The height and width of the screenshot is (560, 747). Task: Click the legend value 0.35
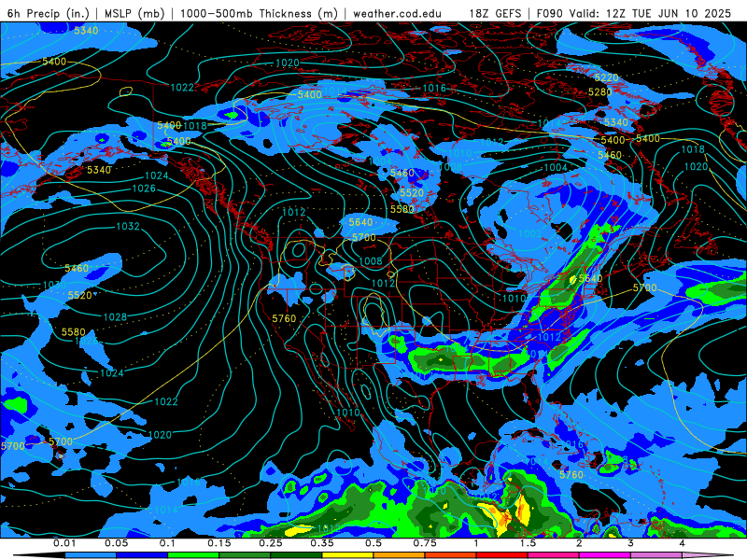tap(322, 543)
